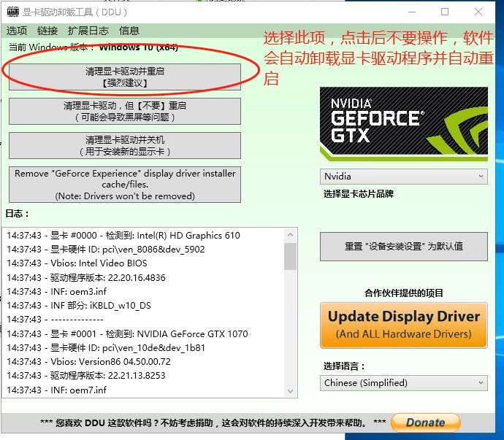504x440 pixels.
Task: Select log line NVIDIA GeForce GTX 1070
Action: [127, 334]
